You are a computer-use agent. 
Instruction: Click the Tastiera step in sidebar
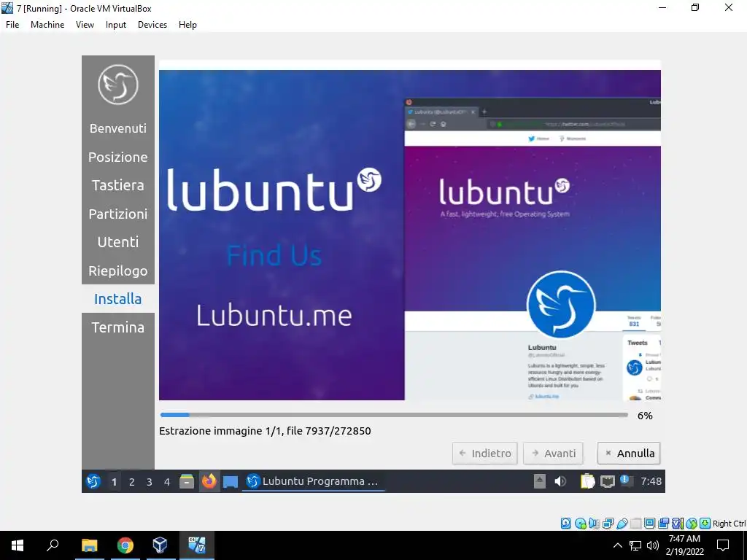pyautogui.click(x=118, y=185)
